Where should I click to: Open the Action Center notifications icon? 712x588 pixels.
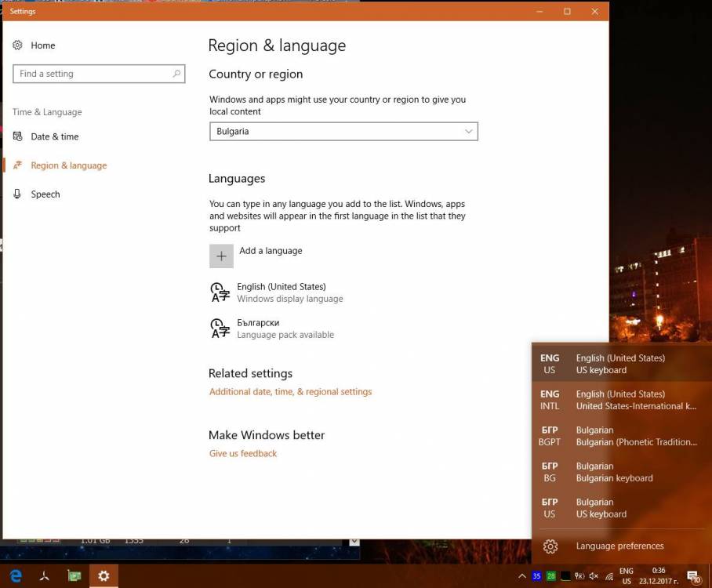(693, 577)
